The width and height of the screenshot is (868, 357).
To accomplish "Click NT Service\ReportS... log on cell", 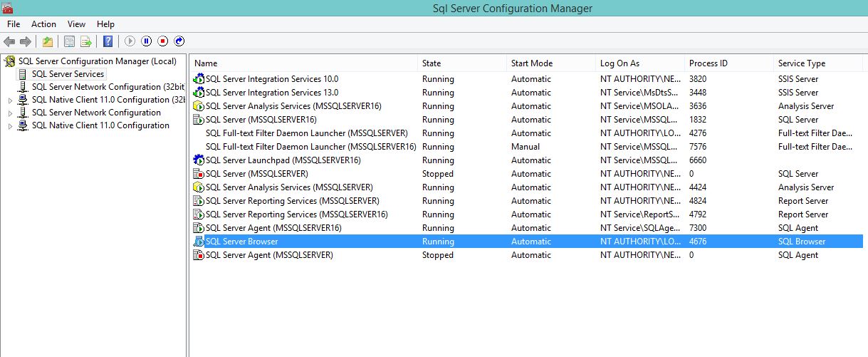I will pos(639,214).
